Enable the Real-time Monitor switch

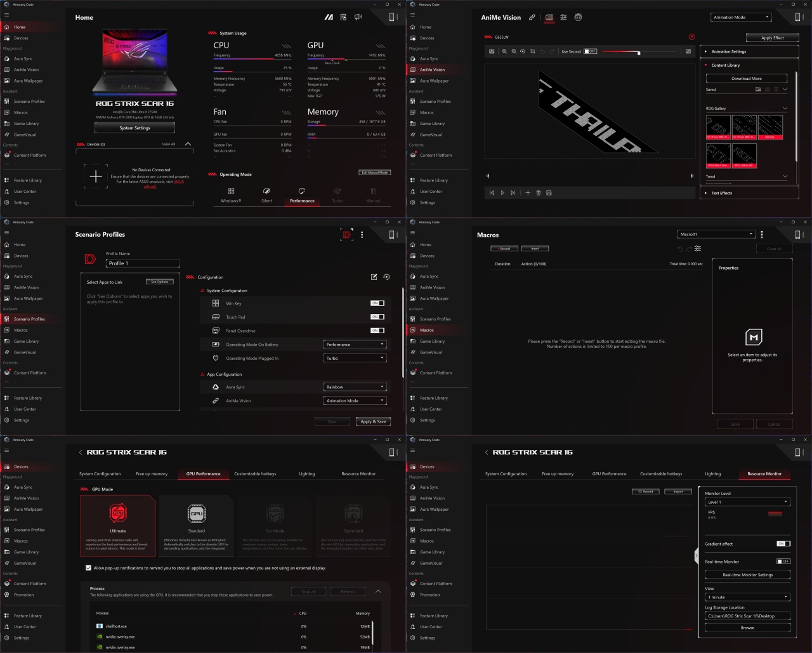[x=783, y=562]
